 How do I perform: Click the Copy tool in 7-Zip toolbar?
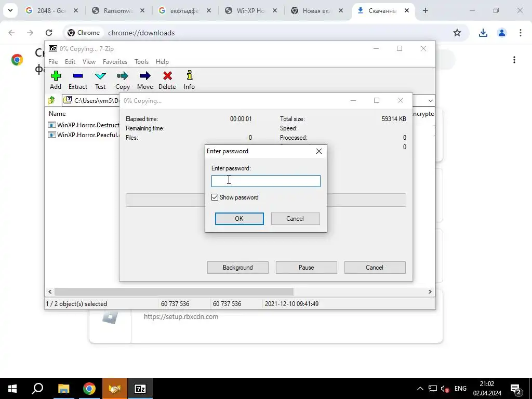(x=123, y=80)
